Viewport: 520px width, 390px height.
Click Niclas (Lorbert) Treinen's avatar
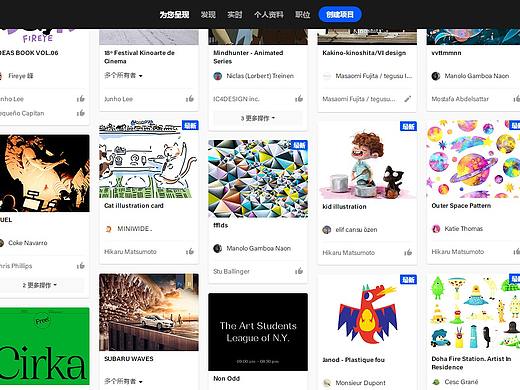[217, 76]
